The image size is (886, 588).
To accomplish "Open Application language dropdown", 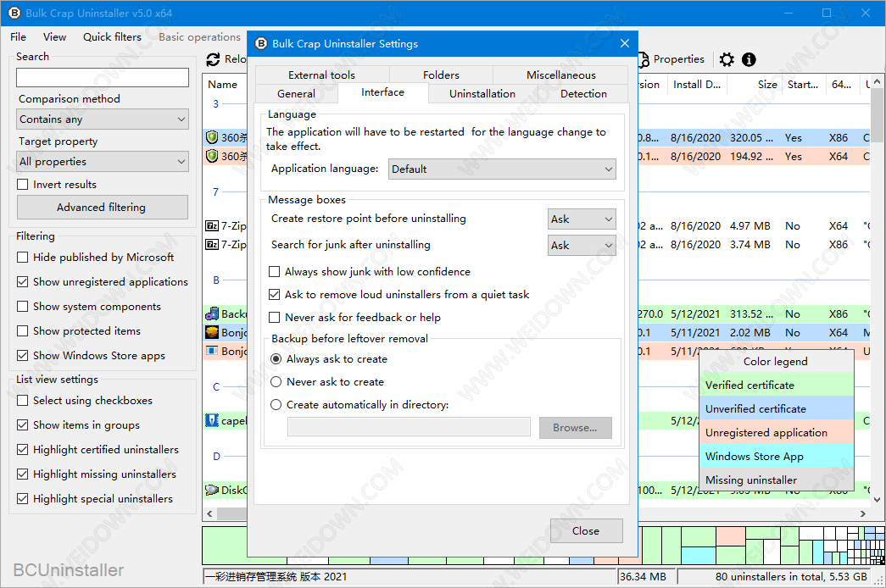I will (x=502, y=169).
